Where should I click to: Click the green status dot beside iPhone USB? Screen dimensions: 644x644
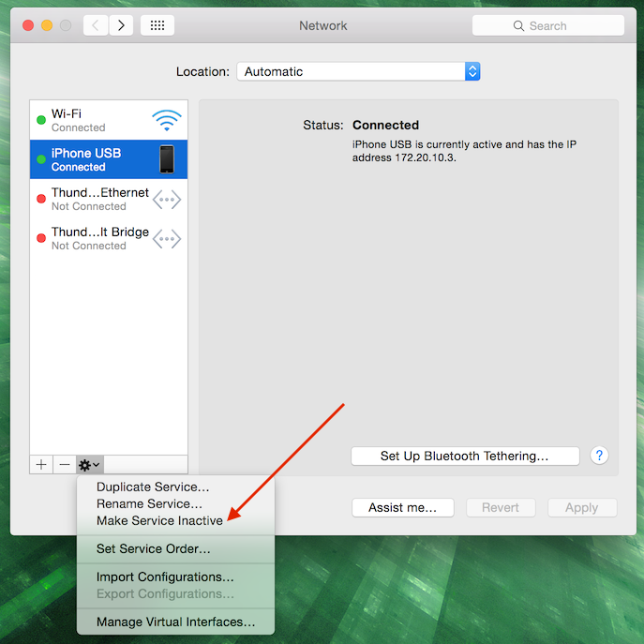click(x=41, y=159)
